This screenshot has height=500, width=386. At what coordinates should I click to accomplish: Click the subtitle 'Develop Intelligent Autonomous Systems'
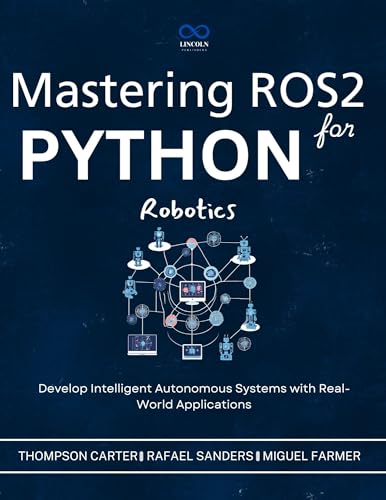click(161, 389)
